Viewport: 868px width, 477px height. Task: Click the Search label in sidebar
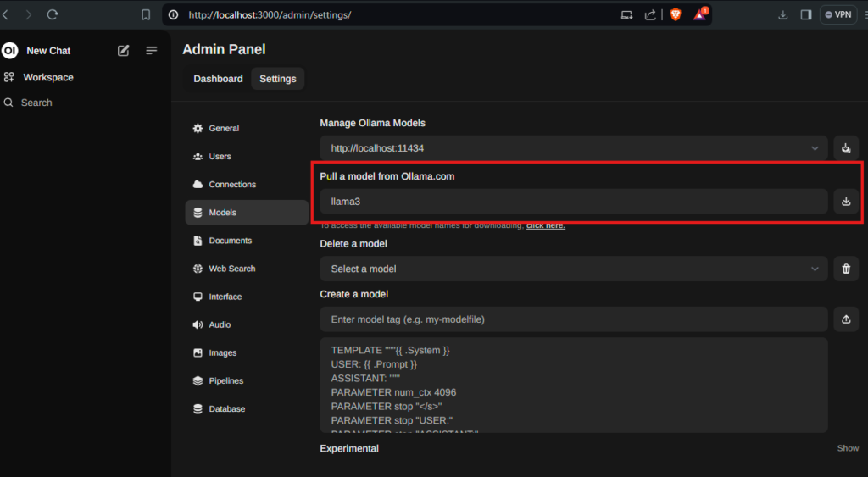click(x=36, y=103)
